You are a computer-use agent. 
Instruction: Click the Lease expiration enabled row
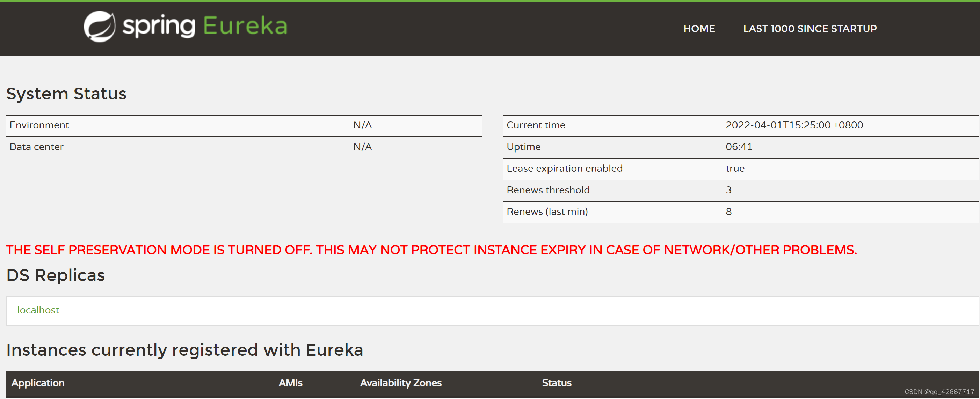564,168
